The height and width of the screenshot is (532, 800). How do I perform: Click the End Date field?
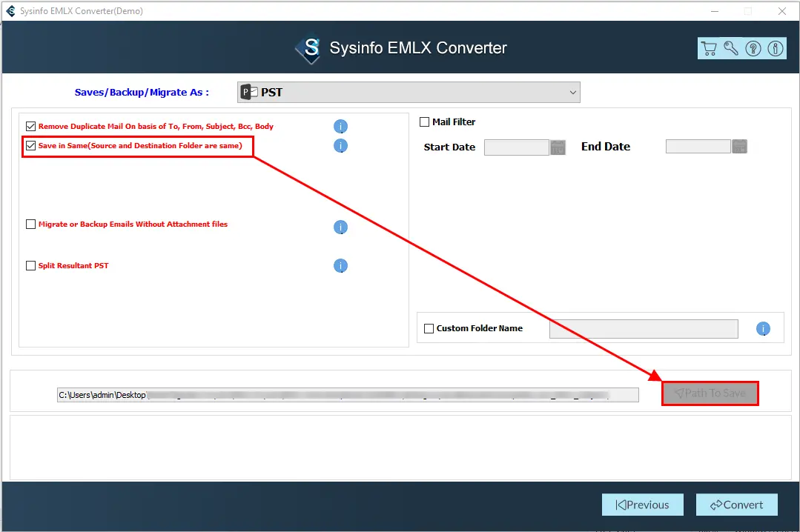[x=698, y=147]
